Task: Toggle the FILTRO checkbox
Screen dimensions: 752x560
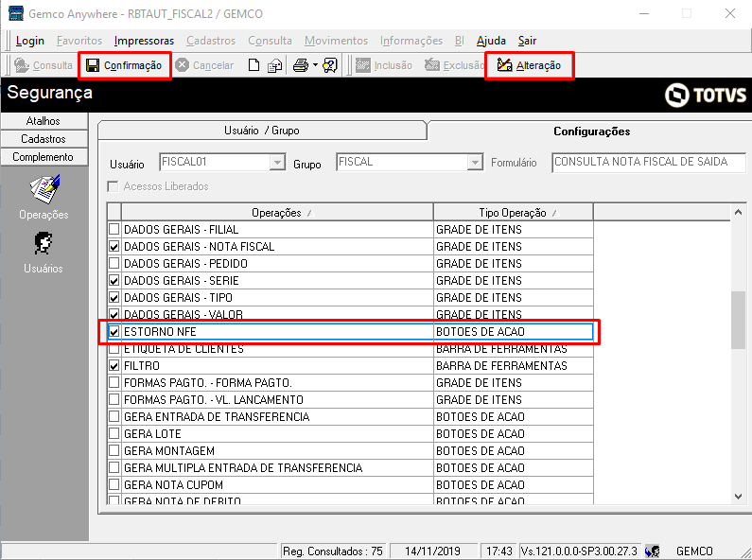Action: (x=114, y=366)
